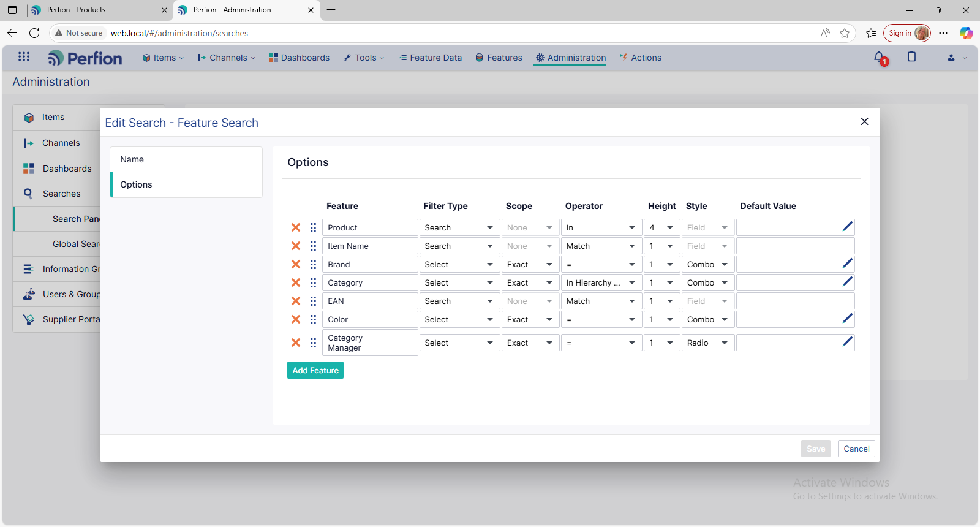Open the clipboard icon in header

click(911, 57)
